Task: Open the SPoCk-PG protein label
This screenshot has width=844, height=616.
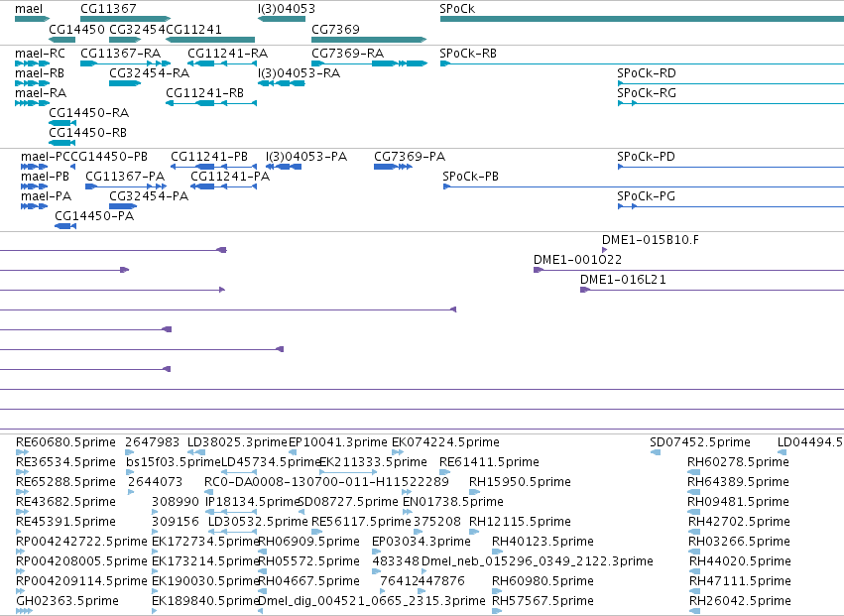Action: pyautogui.click(x=646, y=196)
